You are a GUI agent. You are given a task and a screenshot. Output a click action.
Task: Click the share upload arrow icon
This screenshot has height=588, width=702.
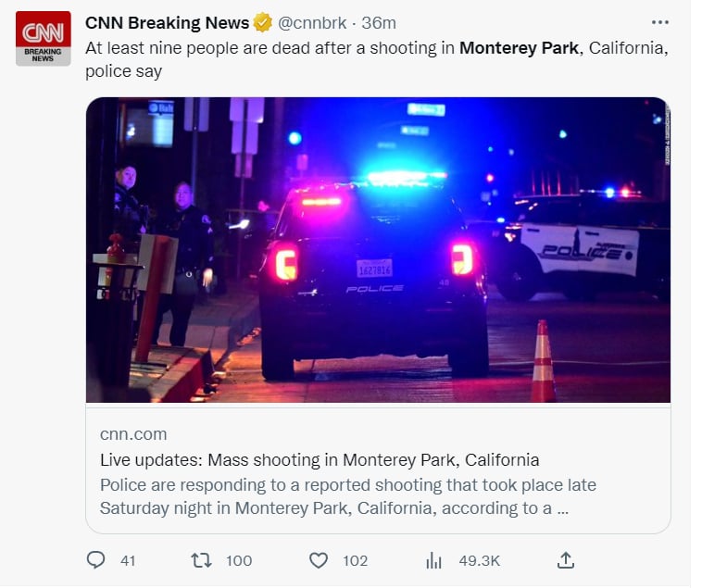tap(566, 560)
